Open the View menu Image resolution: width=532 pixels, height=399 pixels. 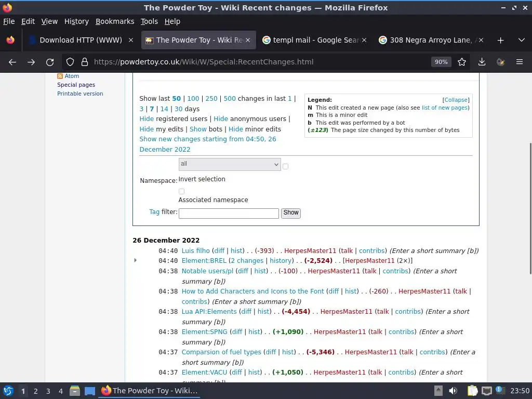[49, 21]
